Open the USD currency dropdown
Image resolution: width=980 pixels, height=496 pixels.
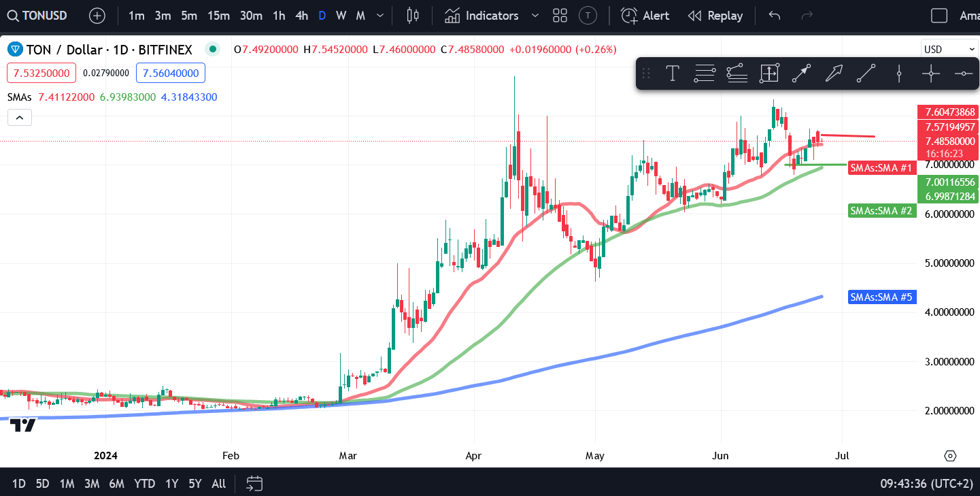(x=950, y=49)
